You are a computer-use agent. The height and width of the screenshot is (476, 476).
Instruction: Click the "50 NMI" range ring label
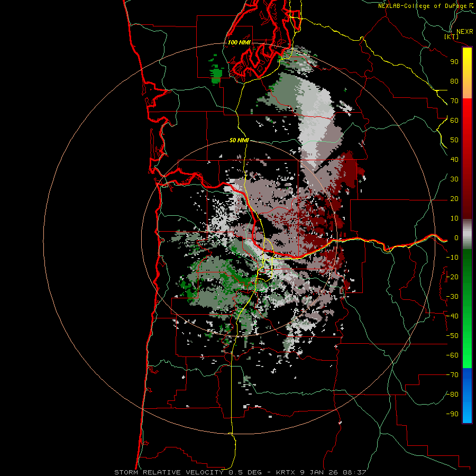coord(239,140)
